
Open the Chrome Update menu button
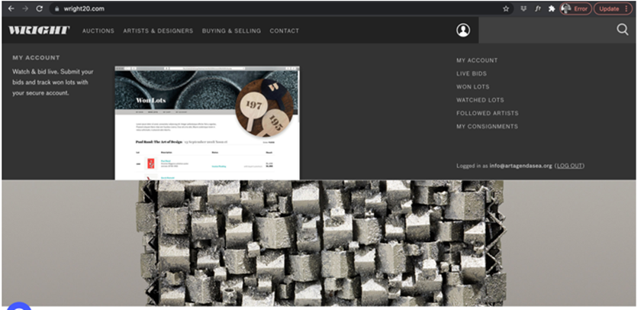point(613,8)
